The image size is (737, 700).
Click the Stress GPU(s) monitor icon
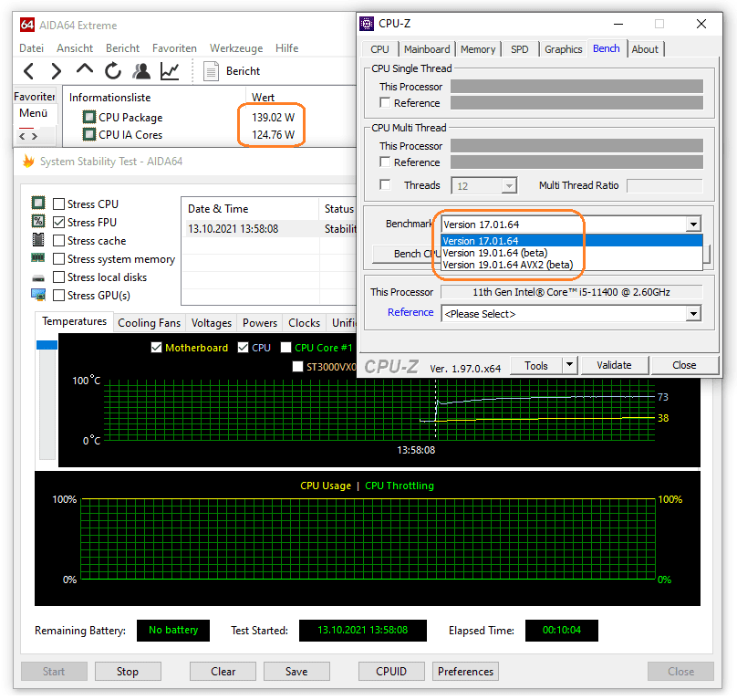click(38, 295)
